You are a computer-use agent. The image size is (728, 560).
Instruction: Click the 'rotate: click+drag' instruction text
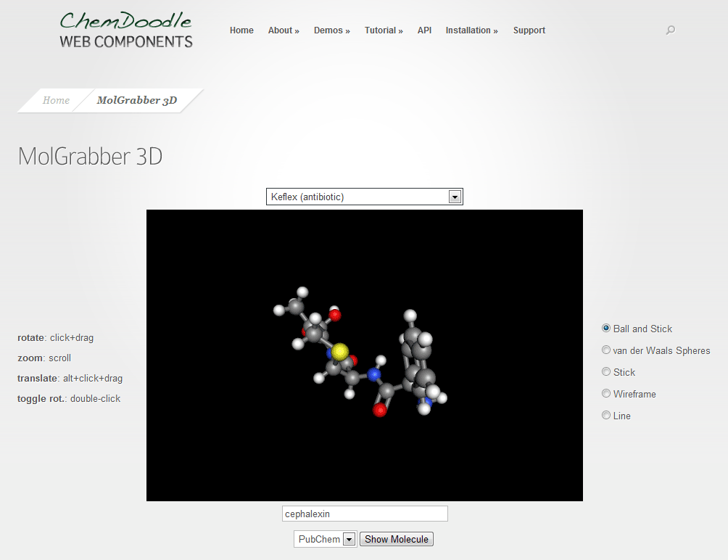pos(55,338)
